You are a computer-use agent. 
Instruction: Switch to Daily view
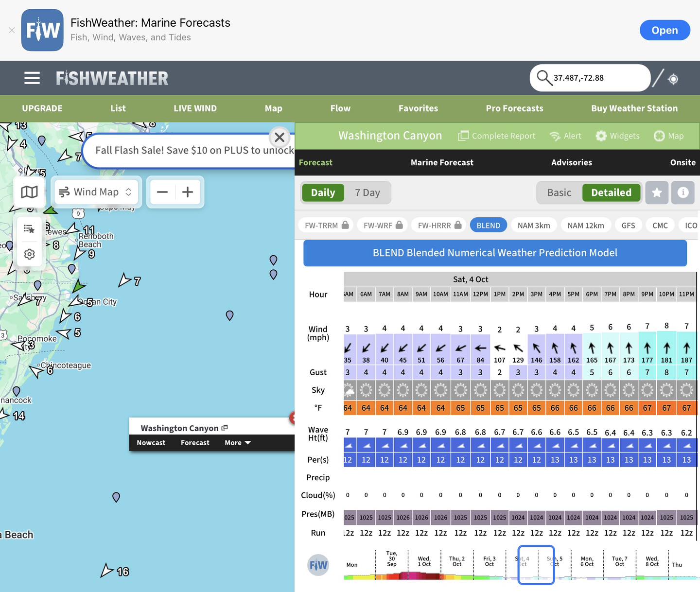(x=323, y=193)
